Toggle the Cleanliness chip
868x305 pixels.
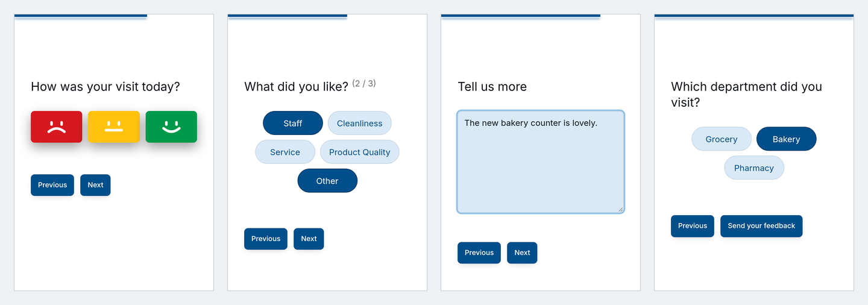360,123
